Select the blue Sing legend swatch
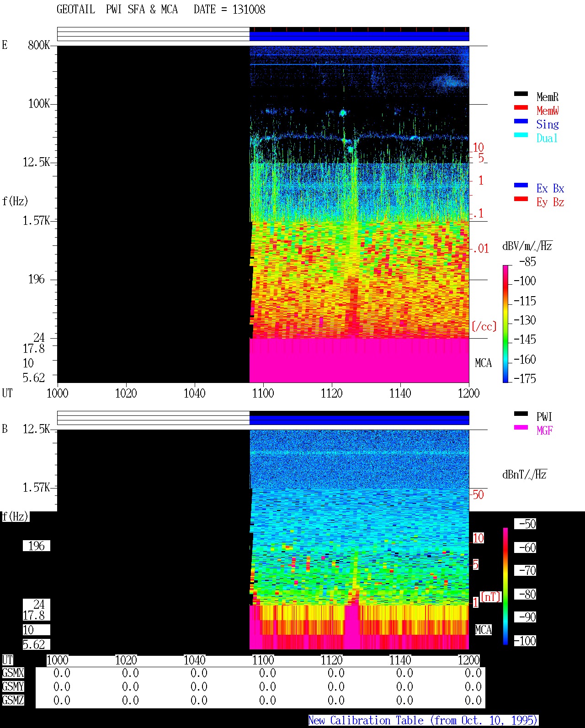 [x=521, y=122]
